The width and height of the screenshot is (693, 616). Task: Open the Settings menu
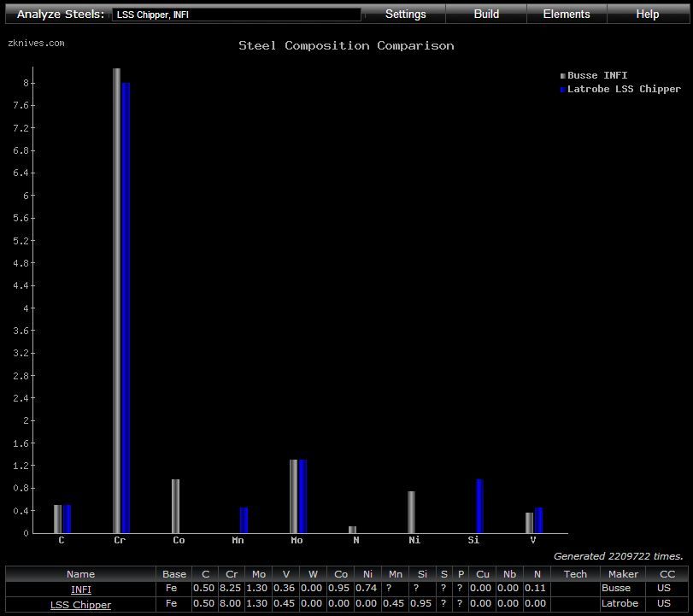coord(405,15)
